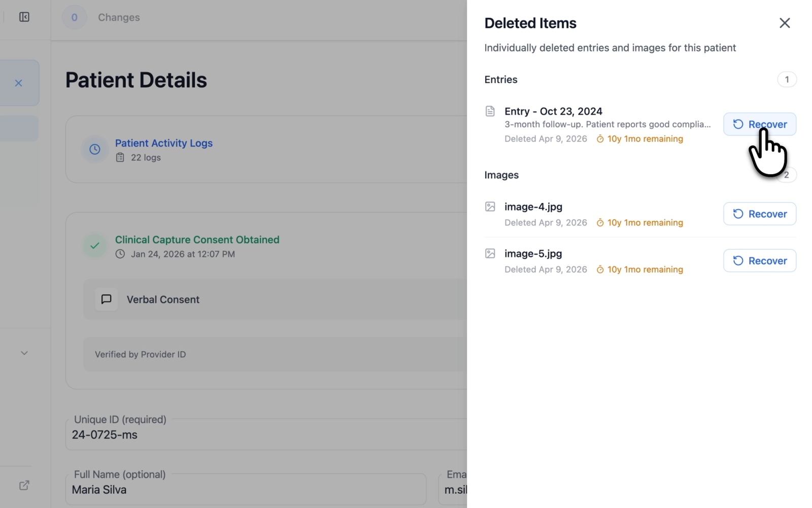Click the X icon in sidebar
This screenshot has height=508, width=812.
pos(19,83)
